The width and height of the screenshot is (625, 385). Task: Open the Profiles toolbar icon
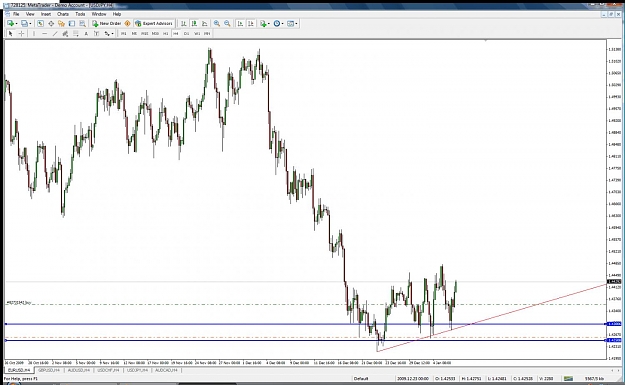(x=24, y=24)
